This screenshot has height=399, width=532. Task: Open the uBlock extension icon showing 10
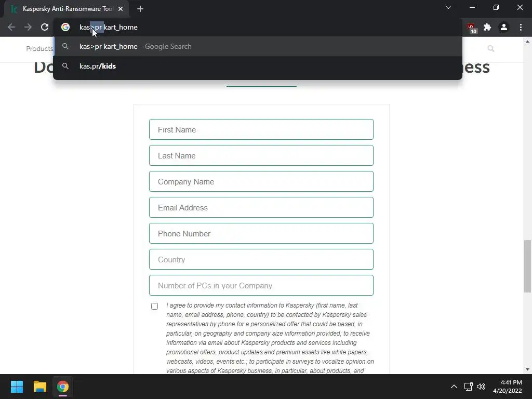pyautogui.click(x=471, y=28)
